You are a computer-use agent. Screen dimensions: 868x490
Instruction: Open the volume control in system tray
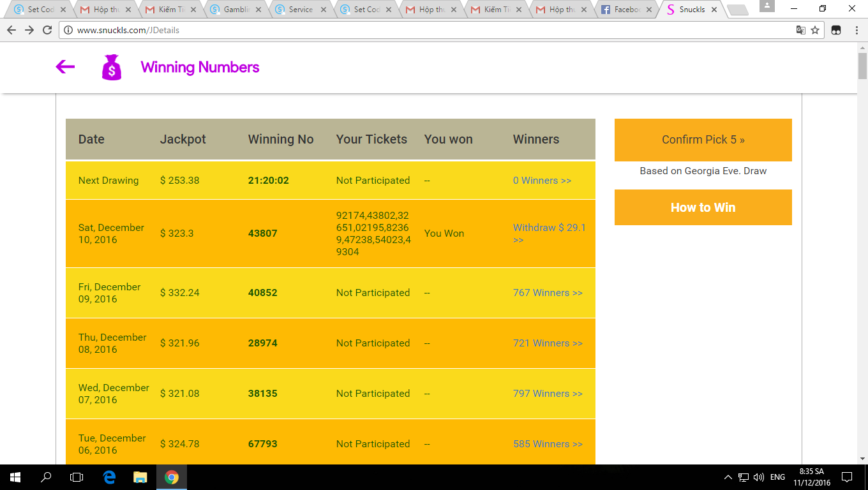pos(759,477)
